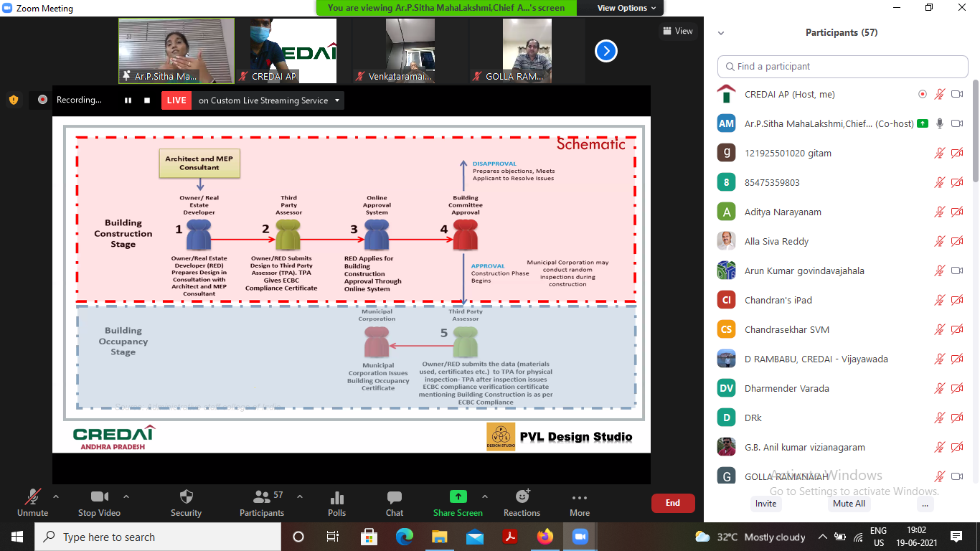Open File Explorer from the taskbar
The height and width of the screenshot is (551, 980).
440,537
